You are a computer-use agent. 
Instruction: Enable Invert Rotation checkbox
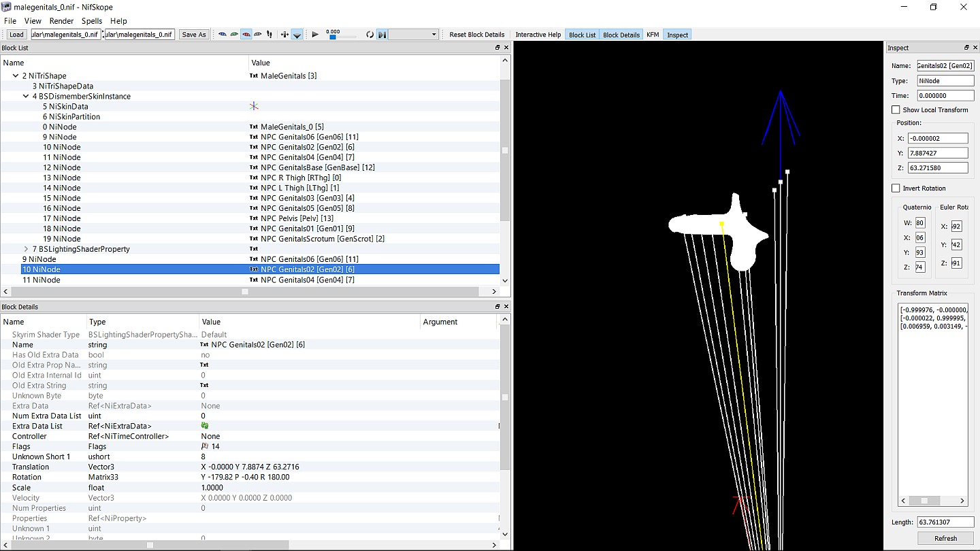pyautogui.click(x=896, y=188)
